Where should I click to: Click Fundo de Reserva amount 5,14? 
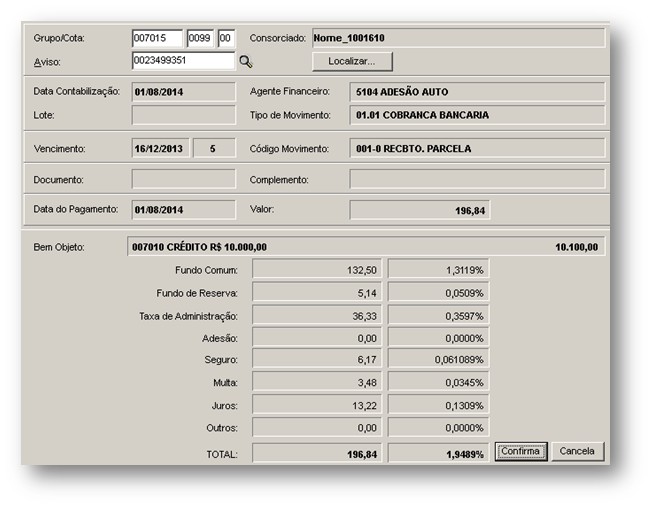(317, 293)
